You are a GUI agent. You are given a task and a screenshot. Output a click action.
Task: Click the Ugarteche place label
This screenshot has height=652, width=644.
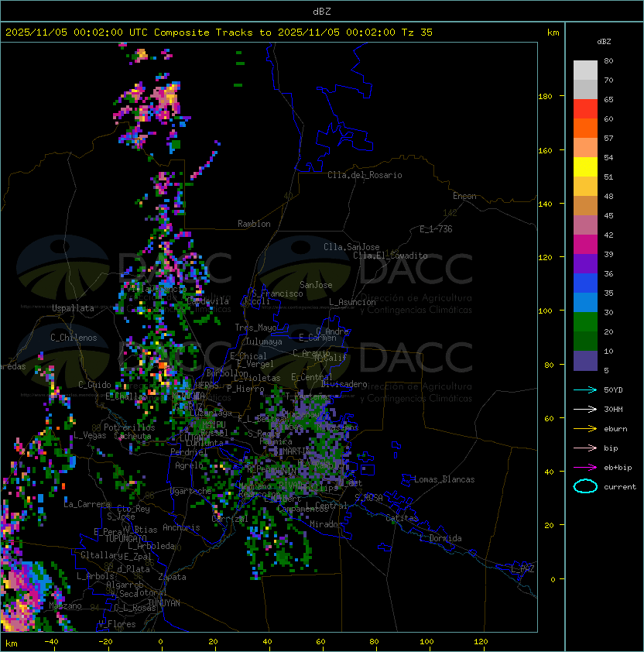(x=191, y=491)
